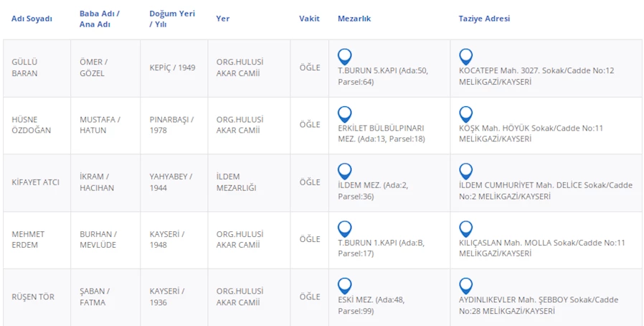
Task: Click Kılıçaslan address pin for Mehmet Erdem
Action: click(x=465, y=228)
